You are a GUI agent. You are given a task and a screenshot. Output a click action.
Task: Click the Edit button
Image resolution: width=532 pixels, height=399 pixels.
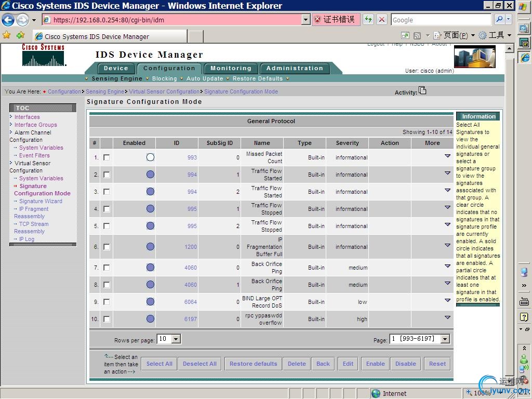click(x=348, y=364)
